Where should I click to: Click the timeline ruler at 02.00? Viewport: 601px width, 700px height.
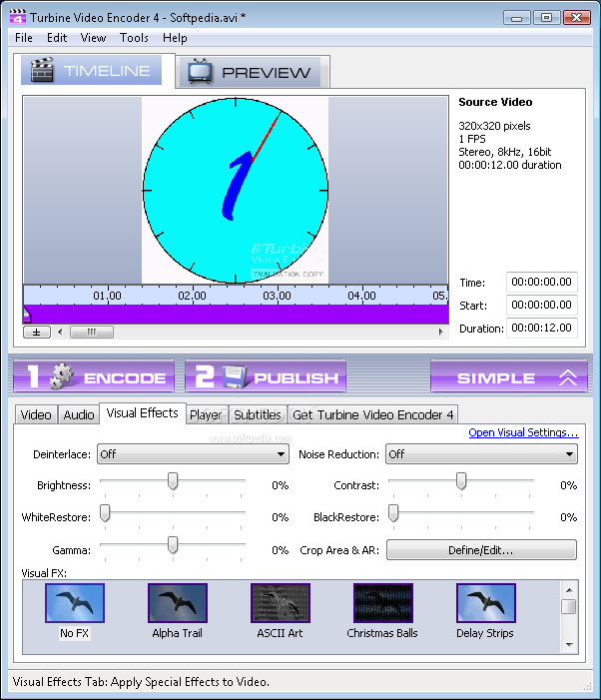pyautogui.click(x=193, y=296)
